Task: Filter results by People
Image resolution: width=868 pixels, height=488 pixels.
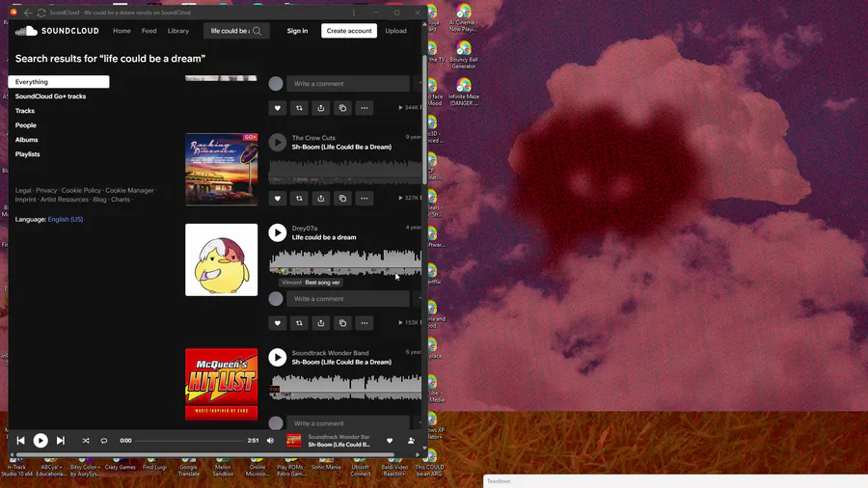Action: pos(25,125)
